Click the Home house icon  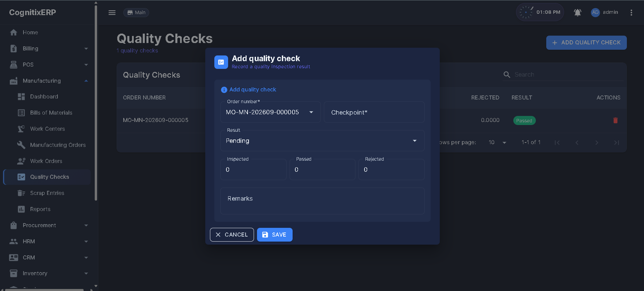pyautogui.click(x=13, y=32)
